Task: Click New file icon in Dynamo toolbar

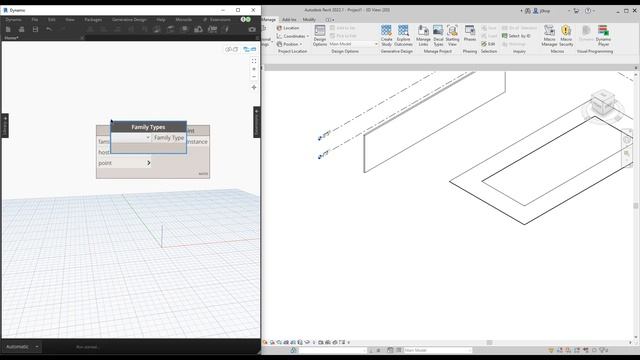Action: (x=8, y=29)
